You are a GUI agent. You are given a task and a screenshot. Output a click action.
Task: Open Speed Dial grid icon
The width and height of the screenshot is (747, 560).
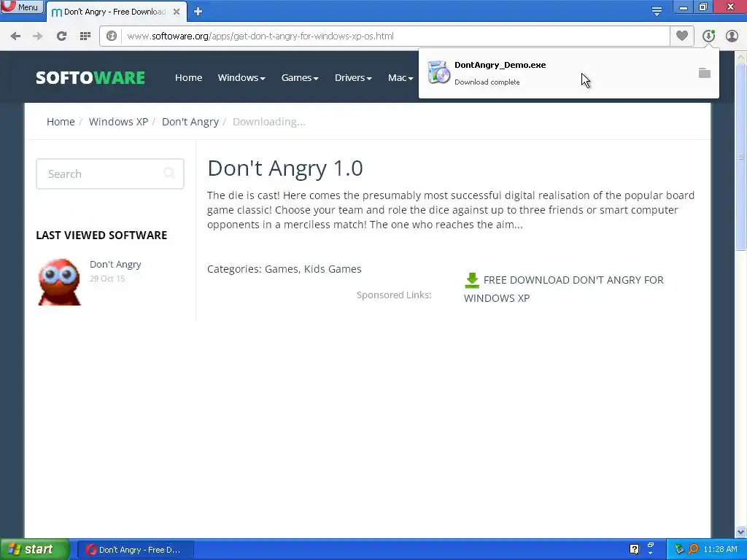[x=85, y=36]
